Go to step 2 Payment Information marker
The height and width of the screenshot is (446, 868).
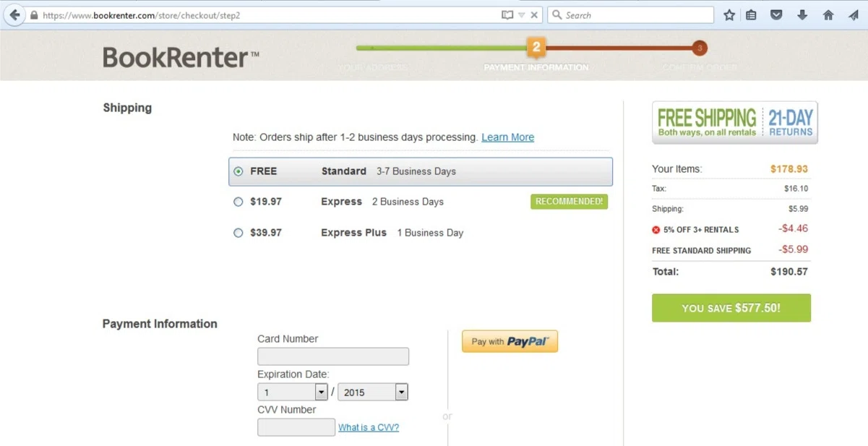tap(536, 48)
